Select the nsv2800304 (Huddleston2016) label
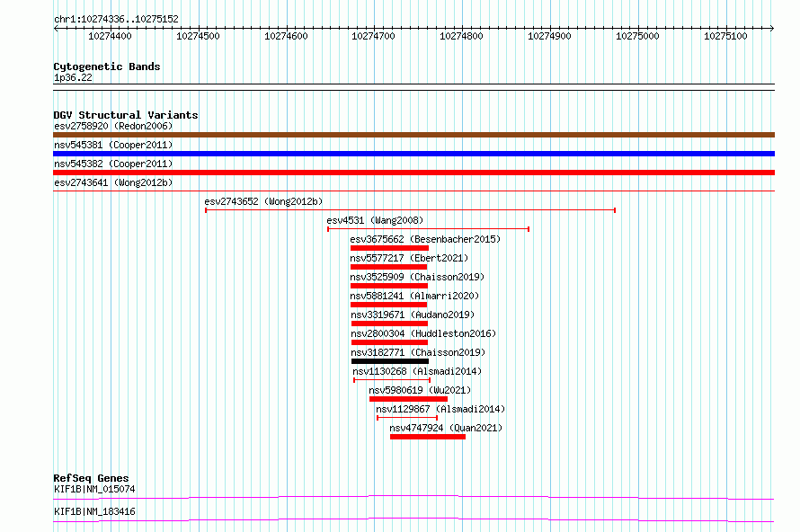 [423, 333]
